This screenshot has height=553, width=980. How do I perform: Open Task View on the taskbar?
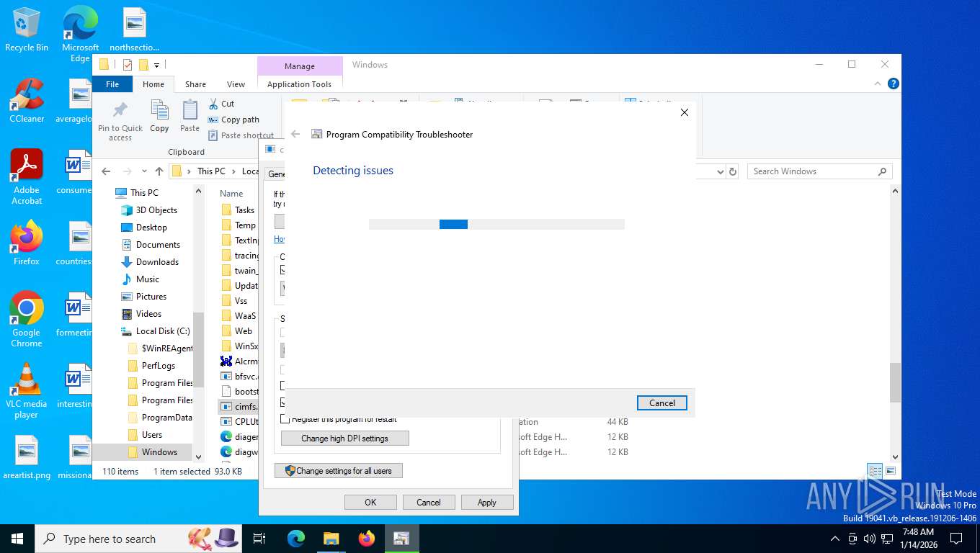tap(260, 539)
